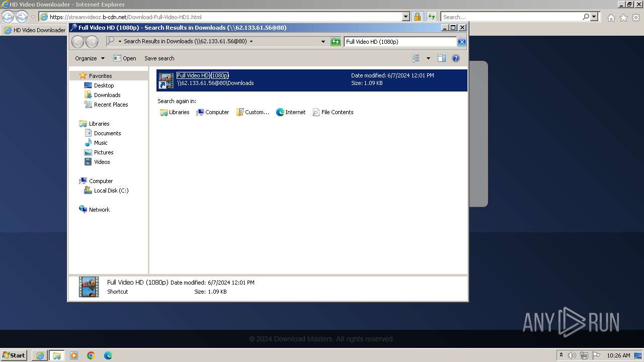Search again in Libraries

pos(175,112)
